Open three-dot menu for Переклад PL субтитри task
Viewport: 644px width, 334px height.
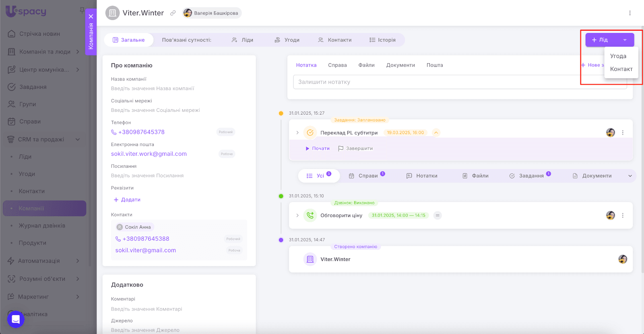click(x=623, y=132)
